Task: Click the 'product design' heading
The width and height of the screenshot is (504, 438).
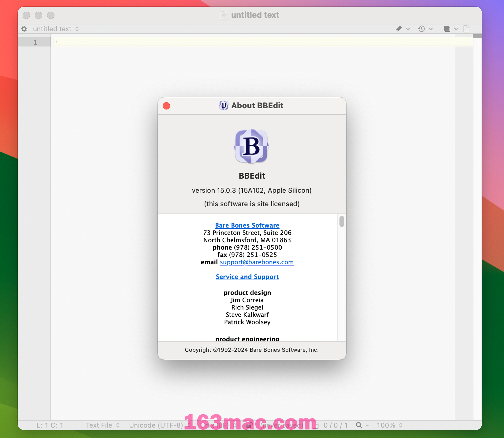Action: [x=247, y=293]
